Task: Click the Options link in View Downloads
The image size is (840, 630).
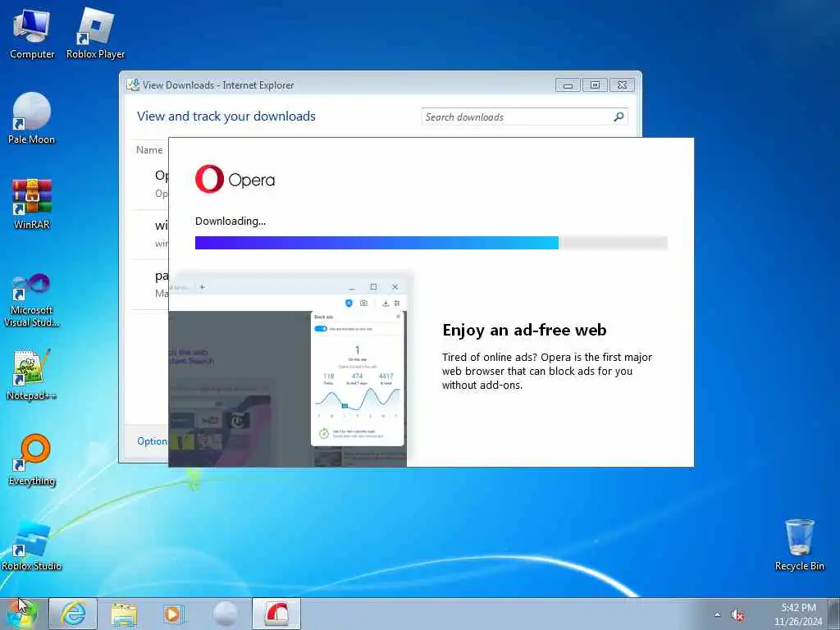Action: (x=153, y=441)
